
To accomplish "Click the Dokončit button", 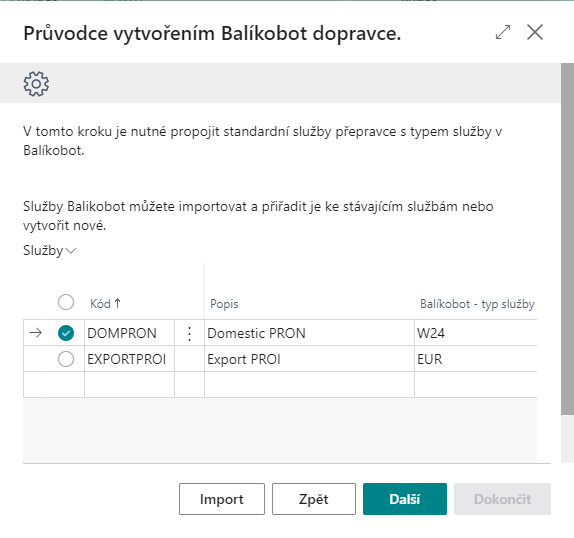I will tap(502, 499).
